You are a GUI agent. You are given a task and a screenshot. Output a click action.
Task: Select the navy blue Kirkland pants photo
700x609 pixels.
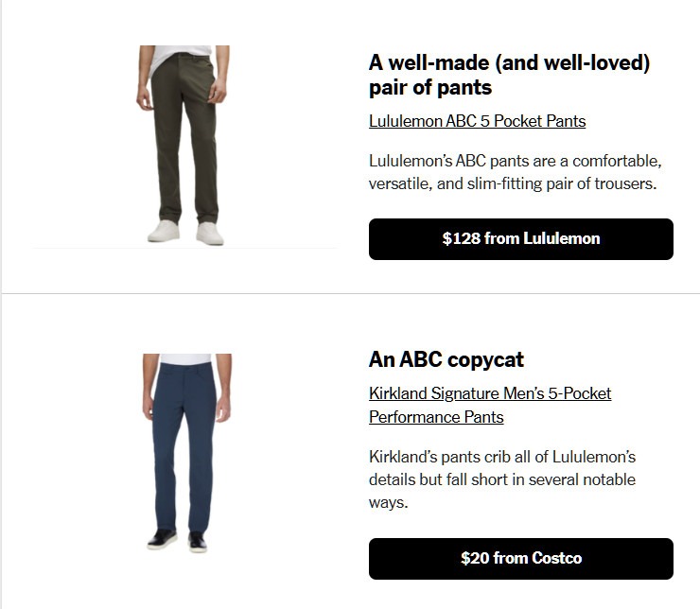click(x=187, y=453)
